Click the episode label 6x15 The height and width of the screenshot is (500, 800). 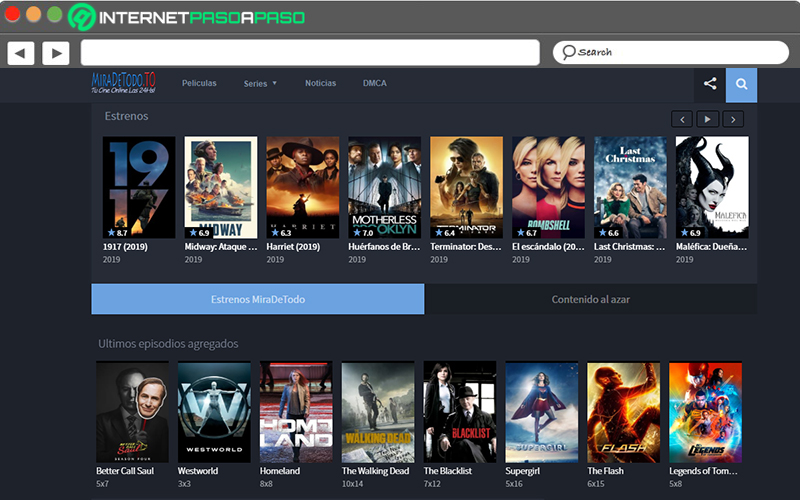click(x=596, y=484)
